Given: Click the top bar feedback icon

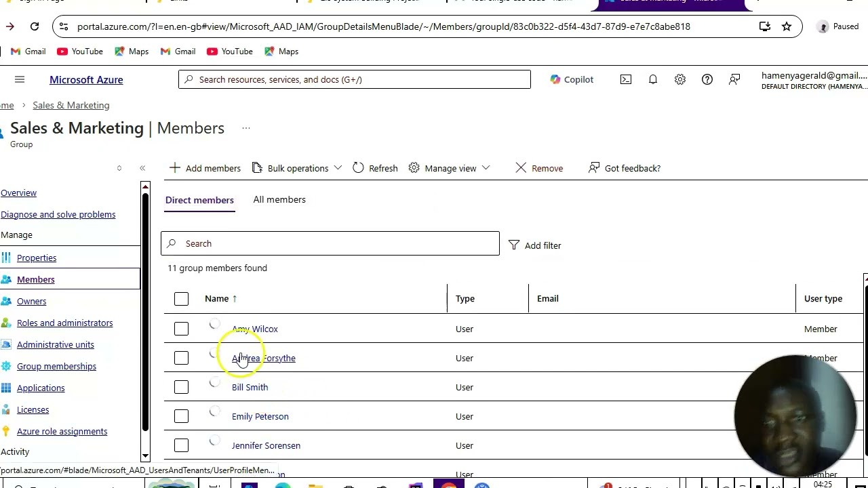Looking at the screenshot, I should 734,79.
